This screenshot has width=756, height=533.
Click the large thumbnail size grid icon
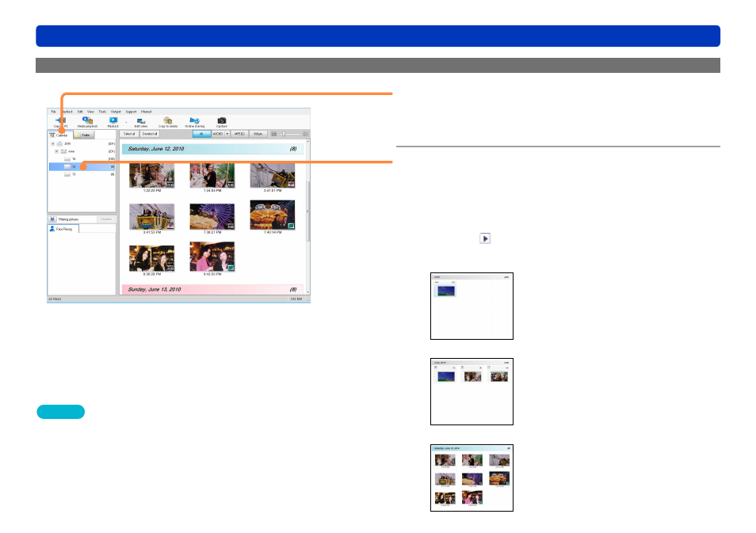305,134
